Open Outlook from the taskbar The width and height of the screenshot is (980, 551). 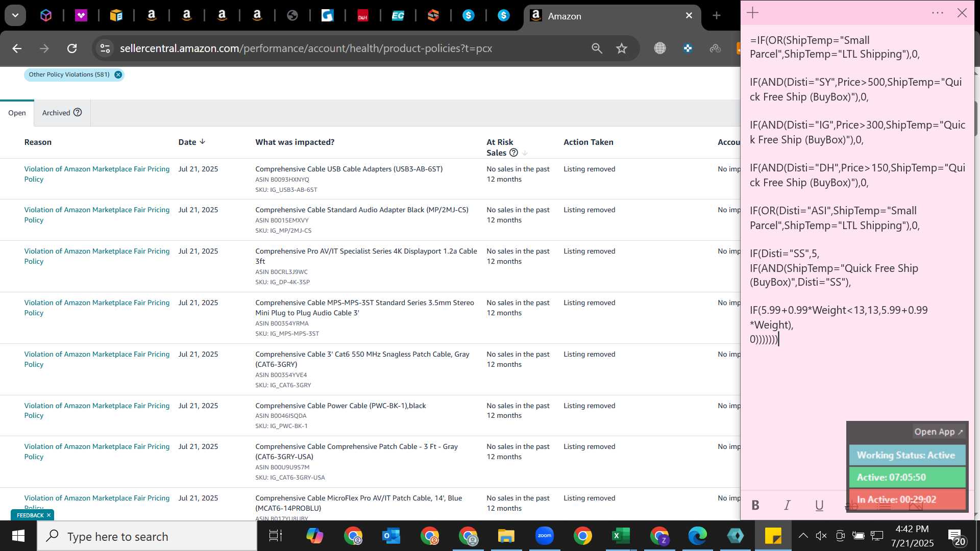point(391,536)
